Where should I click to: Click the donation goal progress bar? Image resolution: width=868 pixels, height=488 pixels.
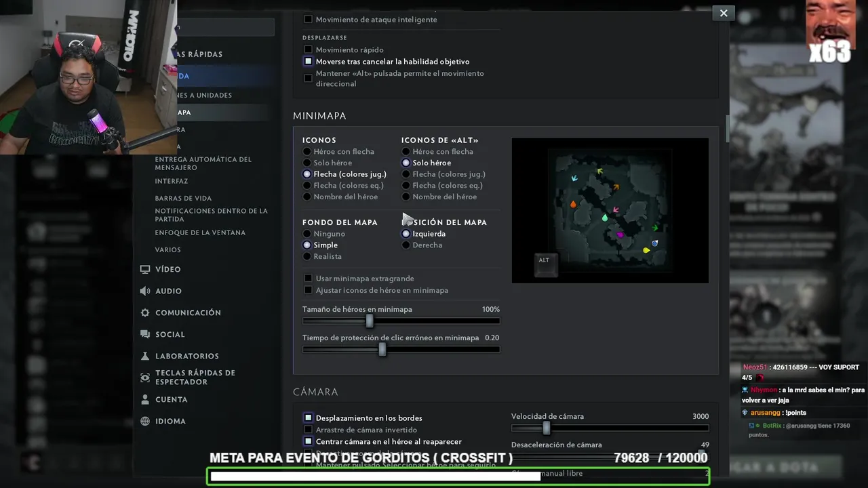tap(458, 476)
